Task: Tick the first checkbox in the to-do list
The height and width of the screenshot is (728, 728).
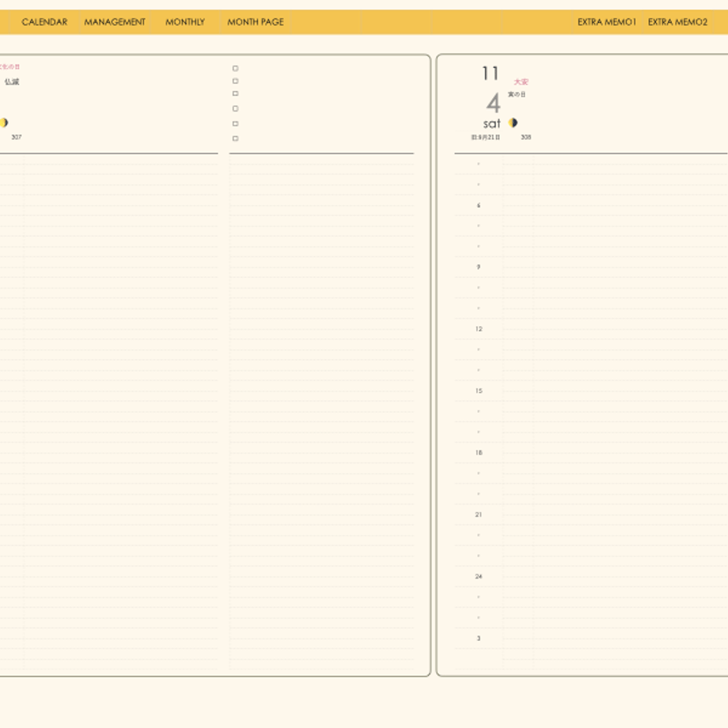Action: (235, 68)
